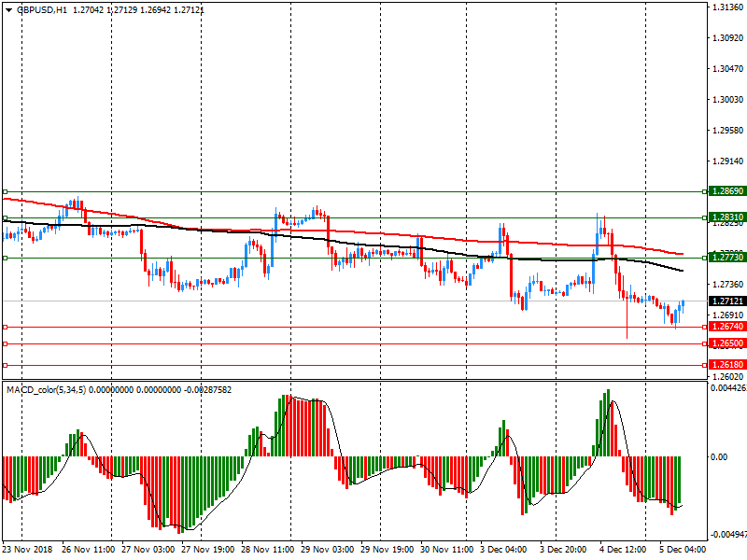This screenshot has height=560, width=747.
Task: Select the green 1.28310 price level label
Action: [x=727, y=217]
